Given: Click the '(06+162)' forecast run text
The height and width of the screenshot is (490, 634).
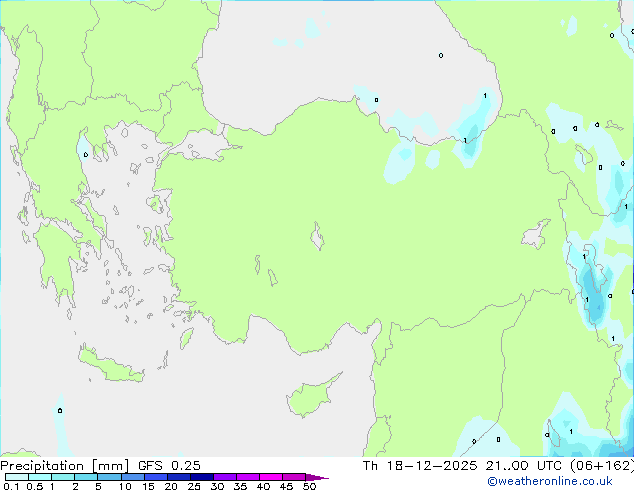Looking at the screenshot, I should (602, 466).
